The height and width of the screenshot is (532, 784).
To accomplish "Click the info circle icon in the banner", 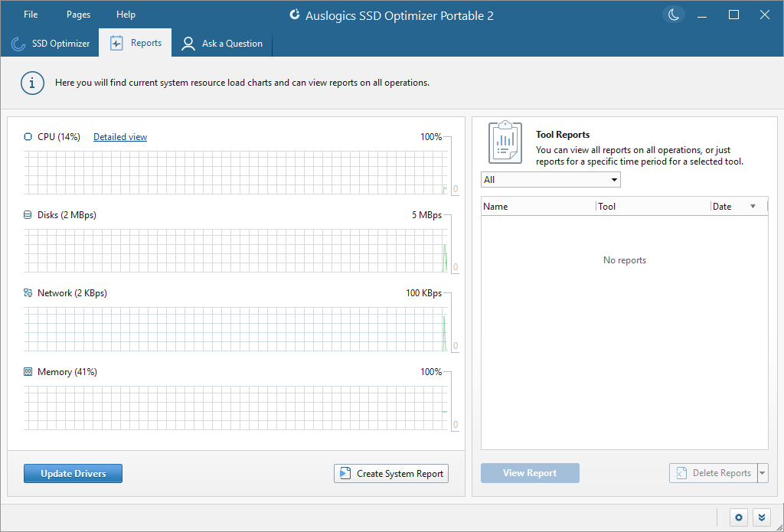I will (32, 83).
